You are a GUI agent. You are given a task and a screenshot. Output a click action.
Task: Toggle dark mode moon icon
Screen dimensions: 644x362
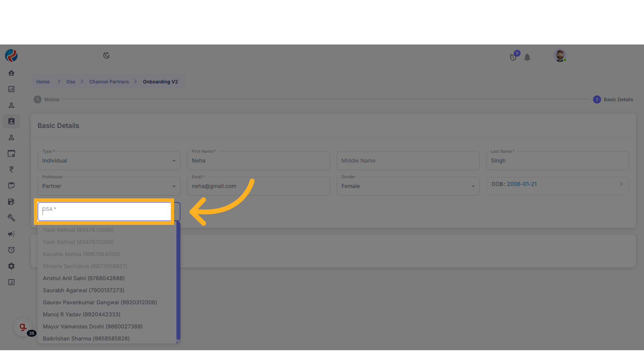coord(106,55)
